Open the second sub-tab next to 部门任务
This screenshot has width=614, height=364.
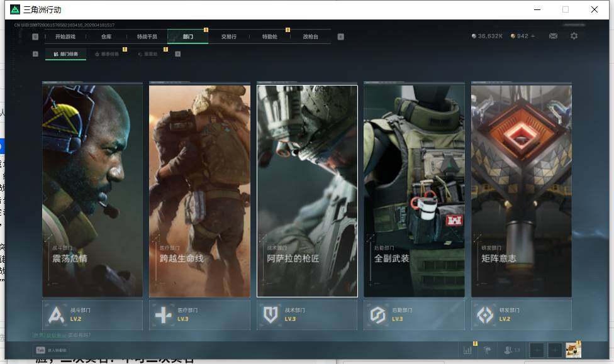click(107, 54)
